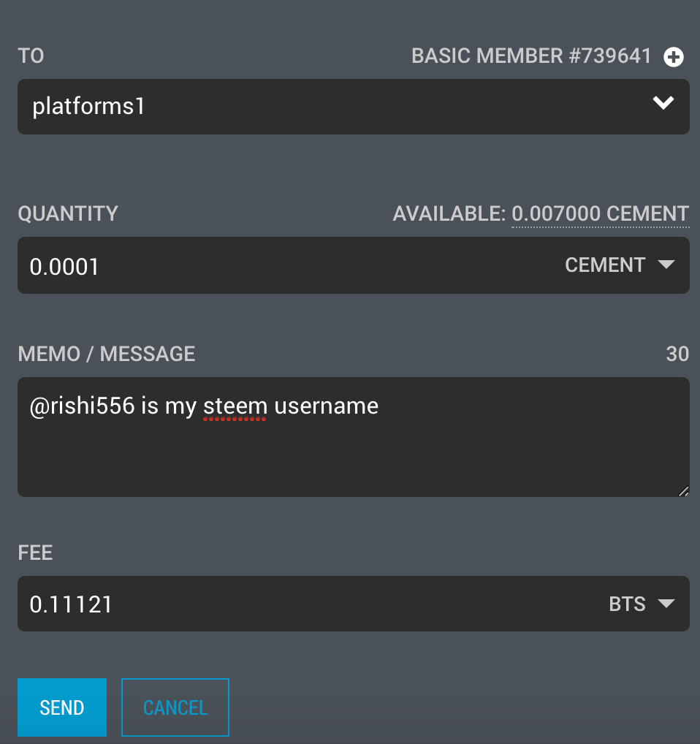
Task: Click the fee value 0.11121
Action: [x=71, y=604]
